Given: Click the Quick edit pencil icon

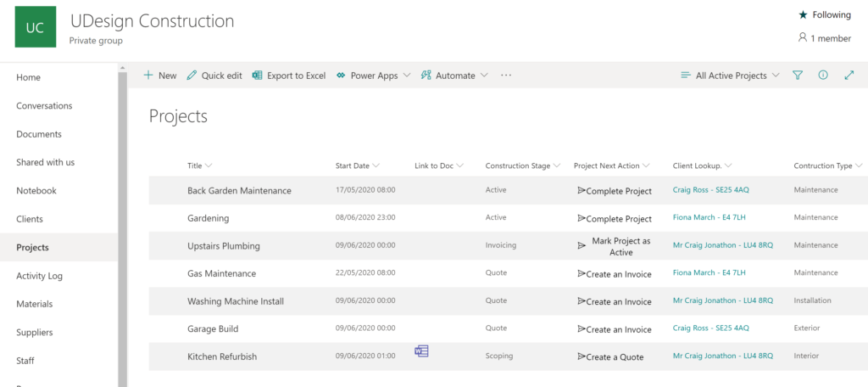Looking at the screenshot, I should pos(192,76).
